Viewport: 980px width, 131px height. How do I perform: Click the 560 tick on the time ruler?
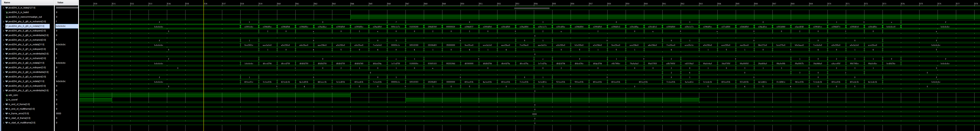(x=646, y=3)
